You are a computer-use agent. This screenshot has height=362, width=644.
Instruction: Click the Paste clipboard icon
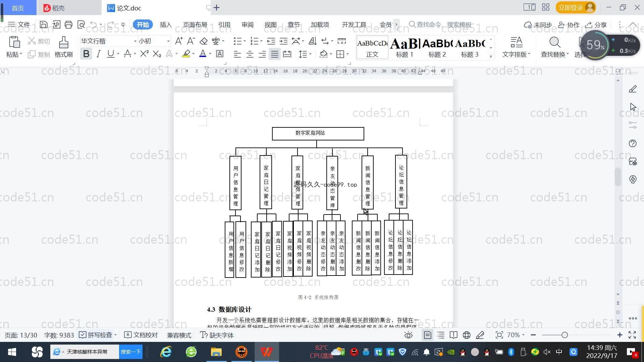click(14, 43)
